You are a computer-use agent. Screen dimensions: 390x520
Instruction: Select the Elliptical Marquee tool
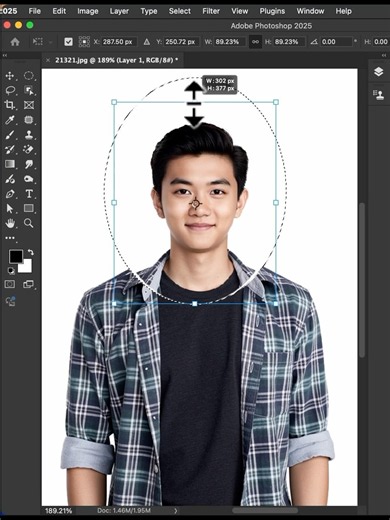click(29, 76)
